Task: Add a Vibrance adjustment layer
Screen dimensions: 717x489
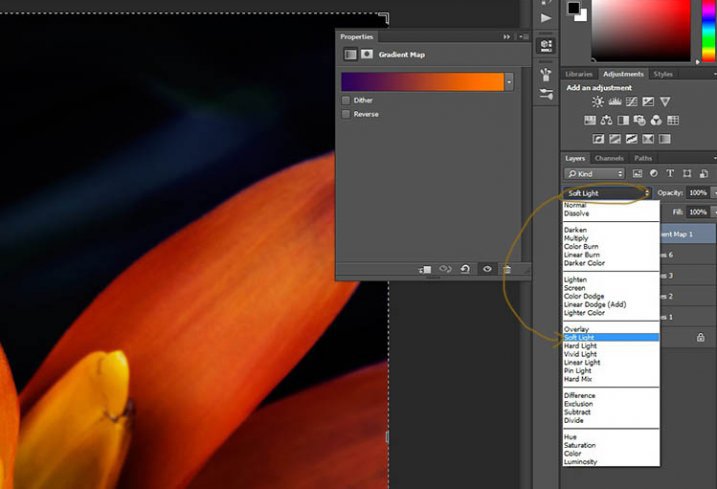Action: [665, 102]
